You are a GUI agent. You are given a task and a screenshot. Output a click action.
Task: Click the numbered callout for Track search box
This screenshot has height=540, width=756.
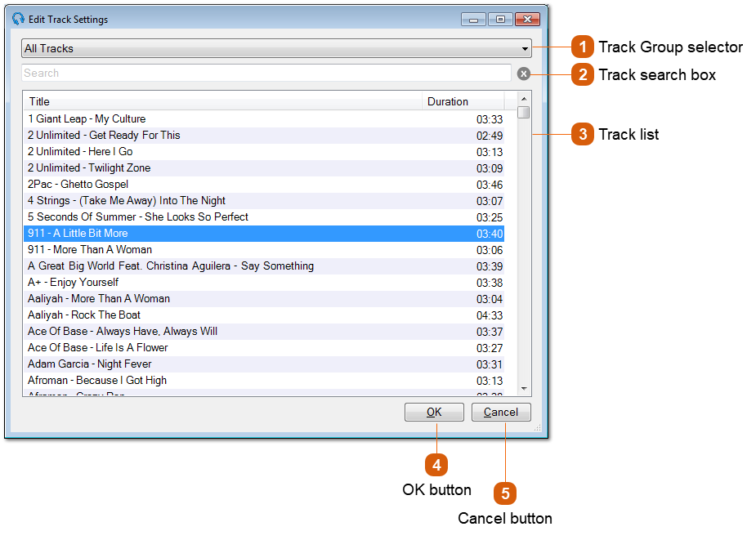tap(584, 74)
